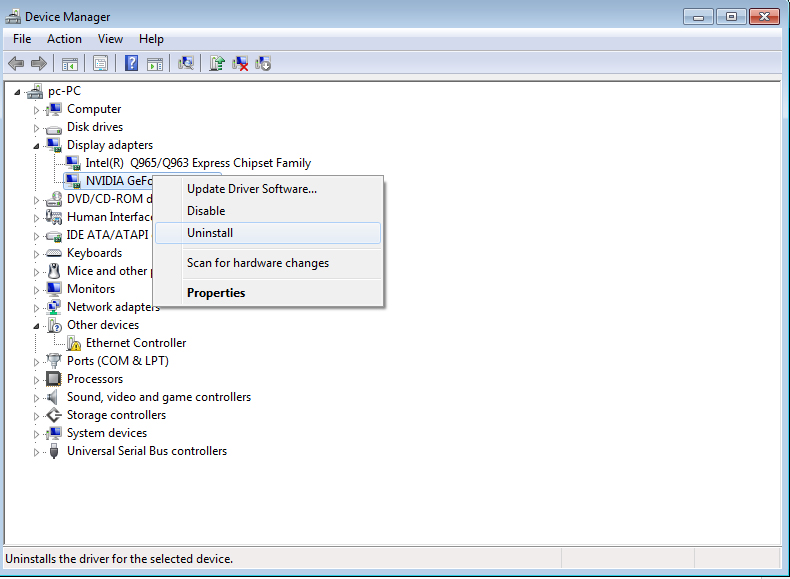The width and height of the screenshot is (790, 579).
Task: Click the Intel Q965/Q963 adapter icon
Action: click(x=73, y=163)
